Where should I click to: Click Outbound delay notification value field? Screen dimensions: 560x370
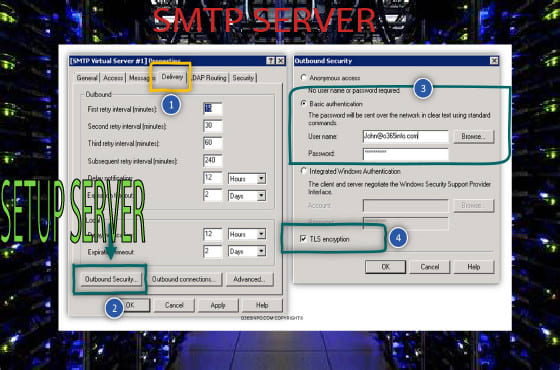(x=212, y=178)
